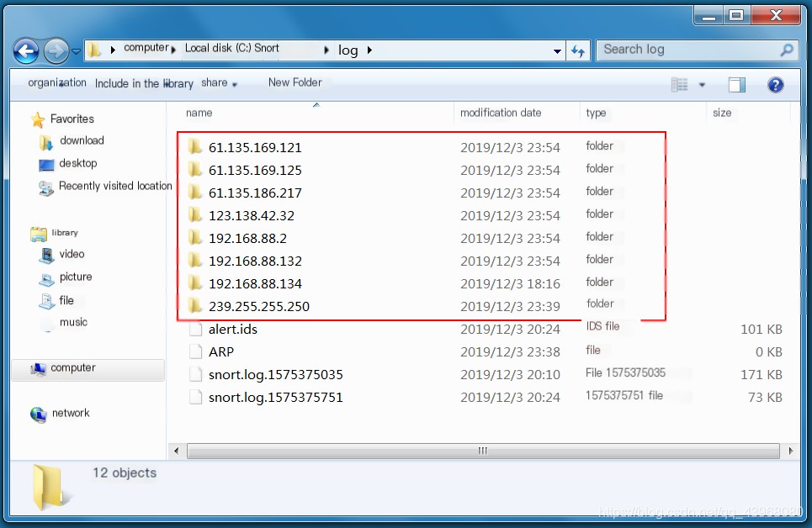Open music library
Image resolution: width=812 pixels, height=528 pixels.
pos(73,323)
